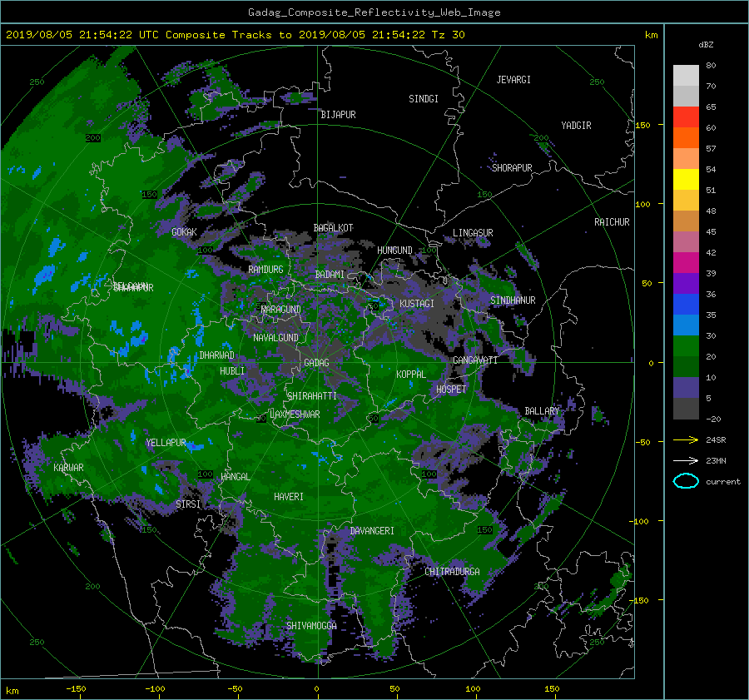The width and height of the screenshot is (749, 700).
Task: Select the dark gray 5 dBZ swatch
Action: [x=686, y=408]
